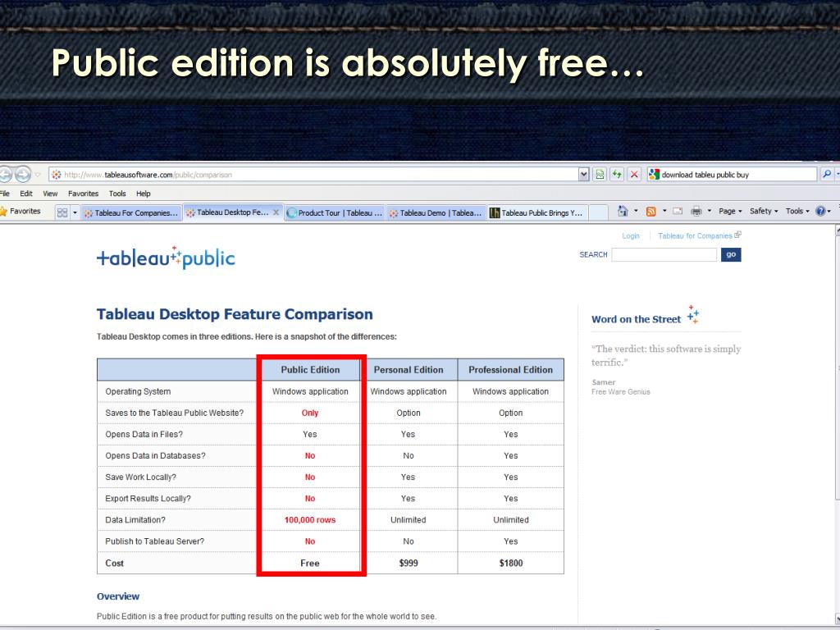Viewport: 840px width, 630px height.
Task: Open the recent pages dropdown next to Forward
Action: pyautogui.click(x=38, y=175)
